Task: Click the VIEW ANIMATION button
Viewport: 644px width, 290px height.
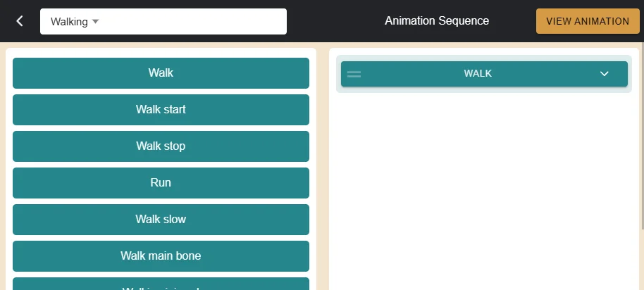Action: [x=588, y=21]
